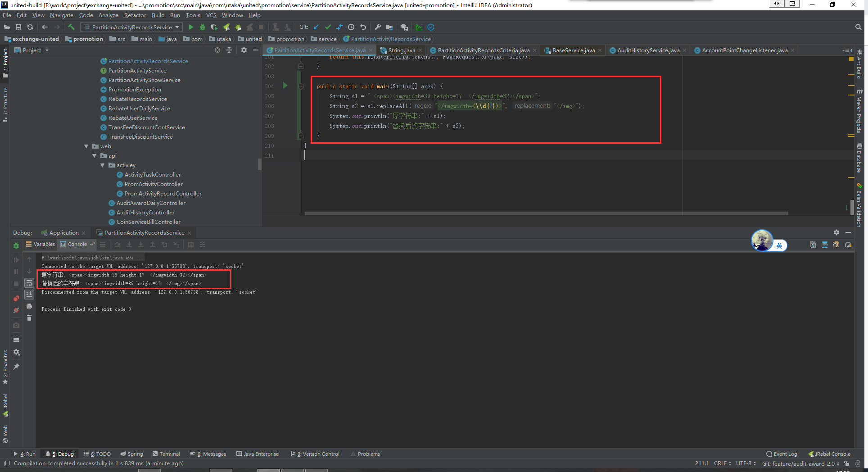Revert changes with the undo arrow icon

pos(363,27)
